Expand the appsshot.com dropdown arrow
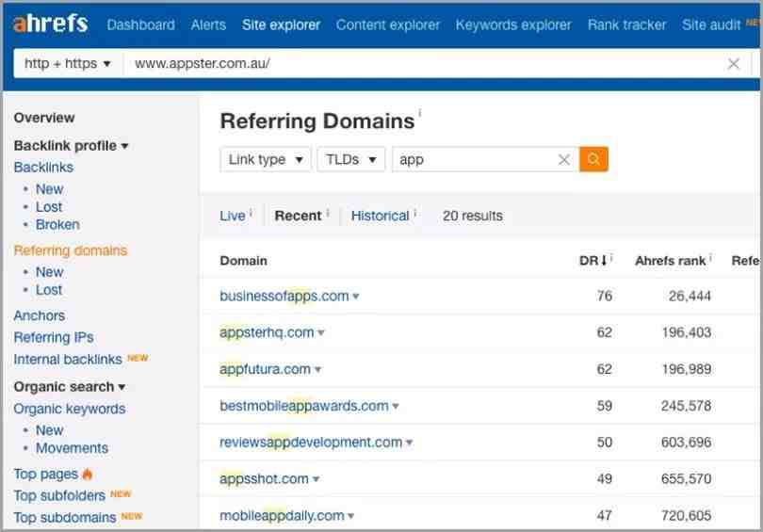The image size is (763, 532). tap(316, 479)
